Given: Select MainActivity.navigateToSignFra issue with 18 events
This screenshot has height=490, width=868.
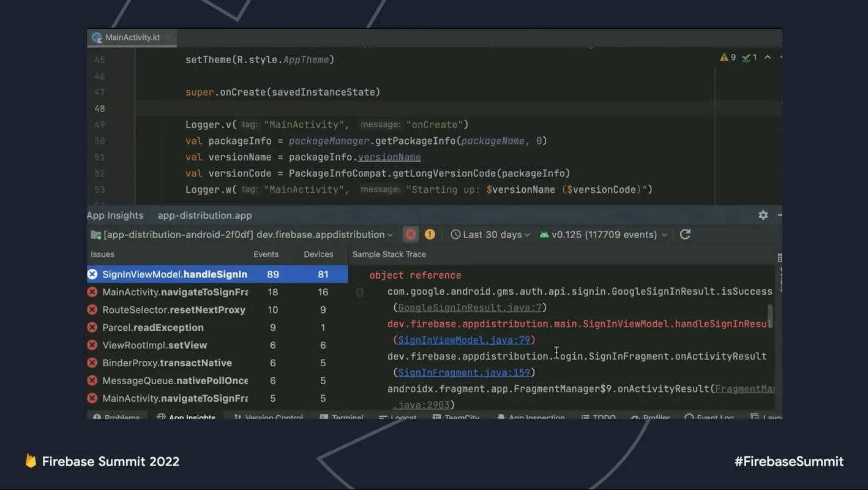Looking at the screenshot, I should (217, 292).
